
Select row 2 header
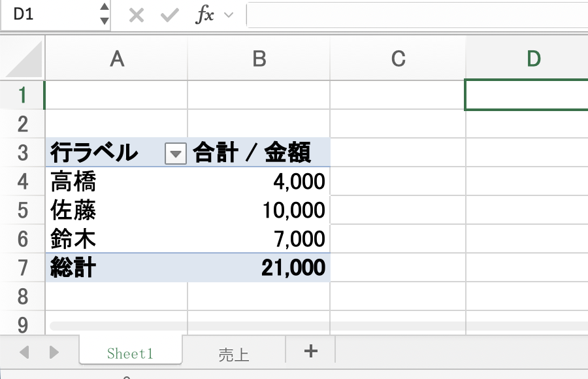coord(22,124)
